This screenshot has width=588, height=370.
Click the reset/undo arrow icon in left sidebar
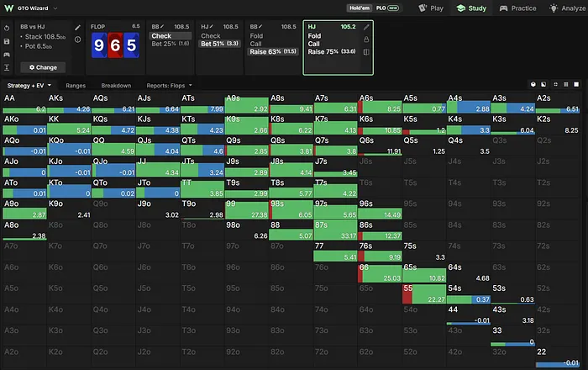coord(7,28)
